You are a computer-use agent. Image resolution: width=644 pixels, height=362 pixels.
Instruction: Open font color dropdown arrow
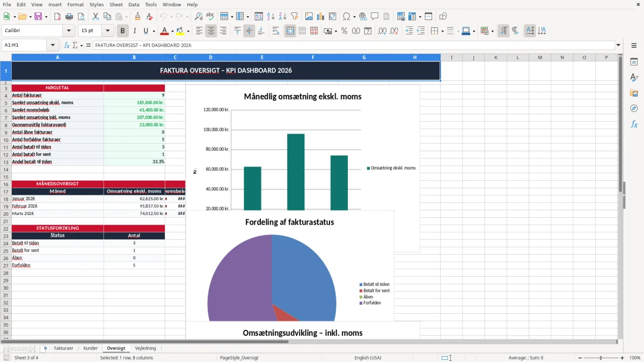coord(172,31)
